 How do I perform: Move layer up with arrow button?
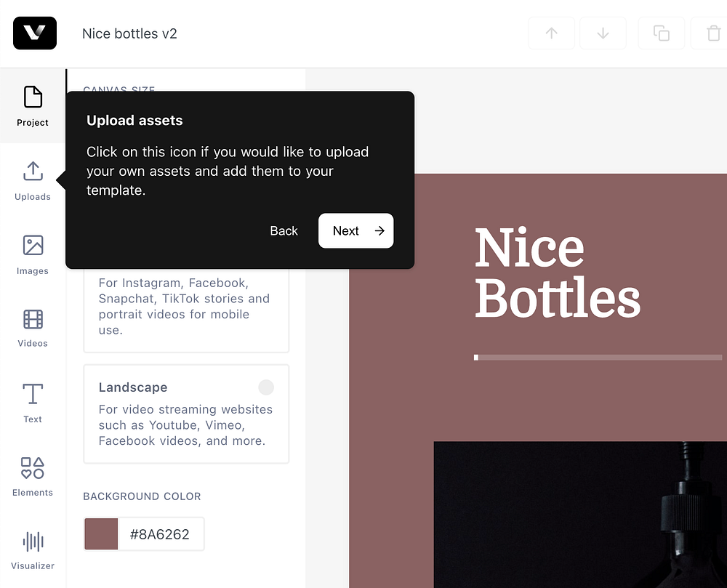click(x=551, y=33)
